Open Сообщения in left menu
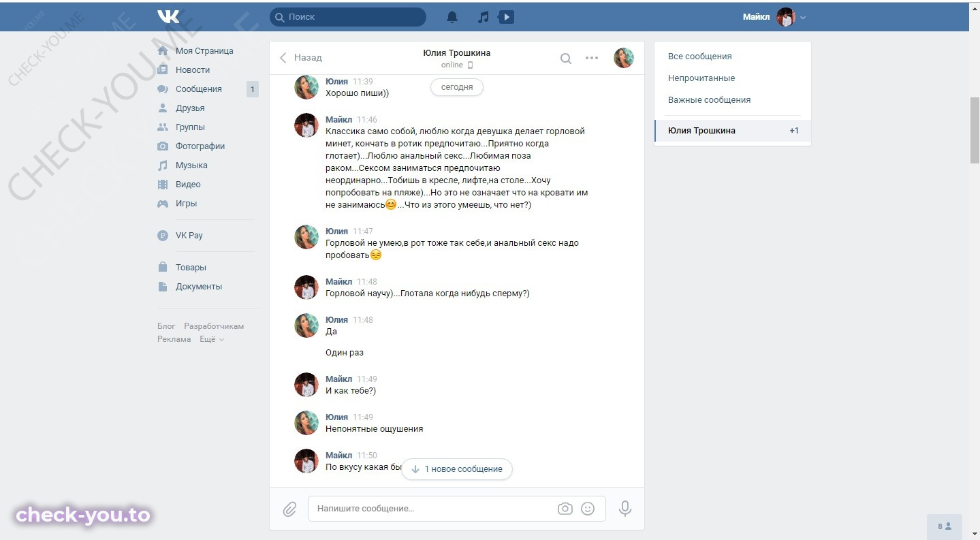The image size is (980, 540). [x=199, y=89]
